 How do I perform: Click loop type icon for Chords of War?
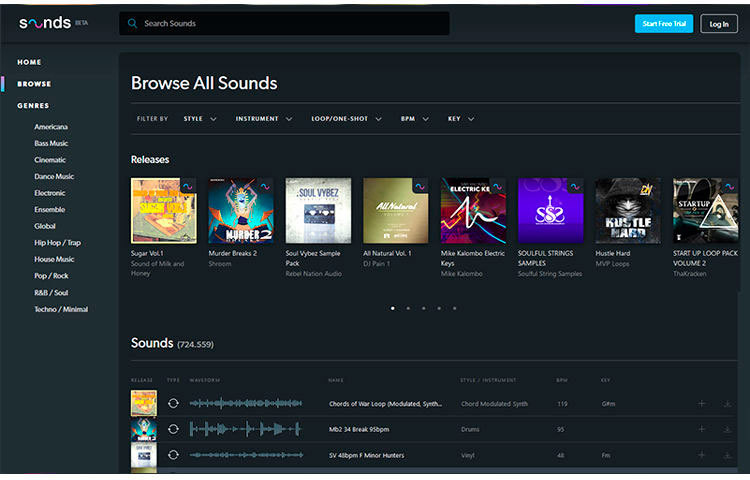[x=173, y=403]
